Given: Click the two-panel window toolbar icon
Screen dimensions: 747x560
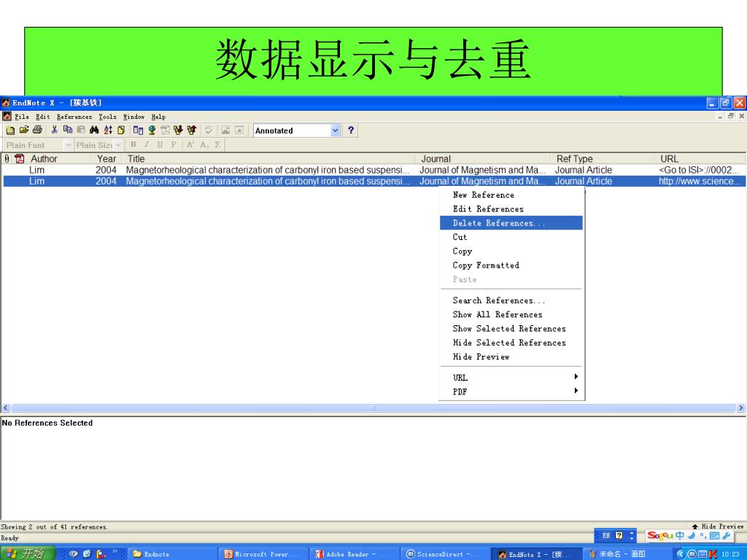Looking at the screenshot, I should 138,130.
